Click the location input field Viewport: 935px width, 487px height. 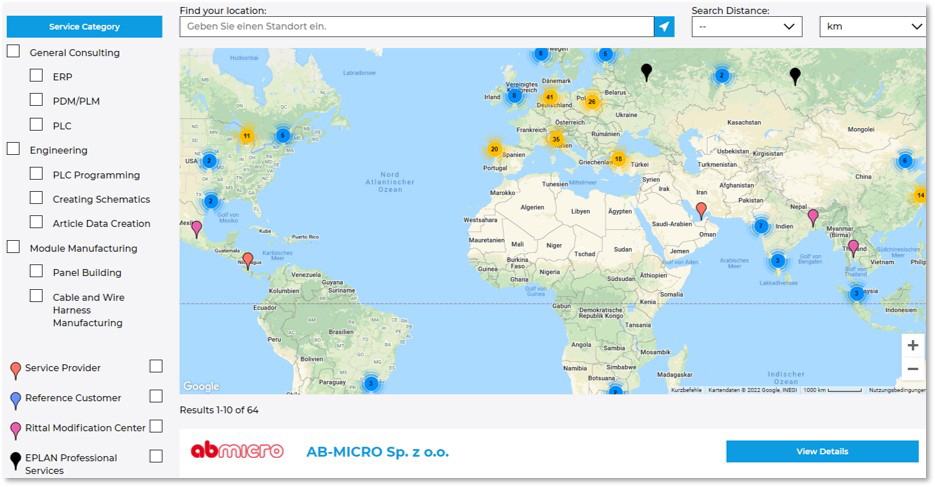(x=417, y=27)
